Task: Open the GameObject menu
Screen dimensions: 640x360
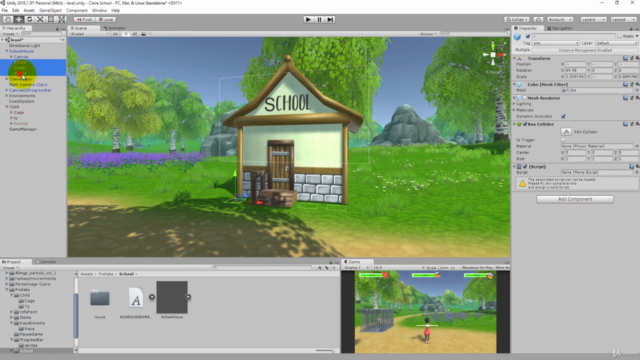Action: (50, 10)
